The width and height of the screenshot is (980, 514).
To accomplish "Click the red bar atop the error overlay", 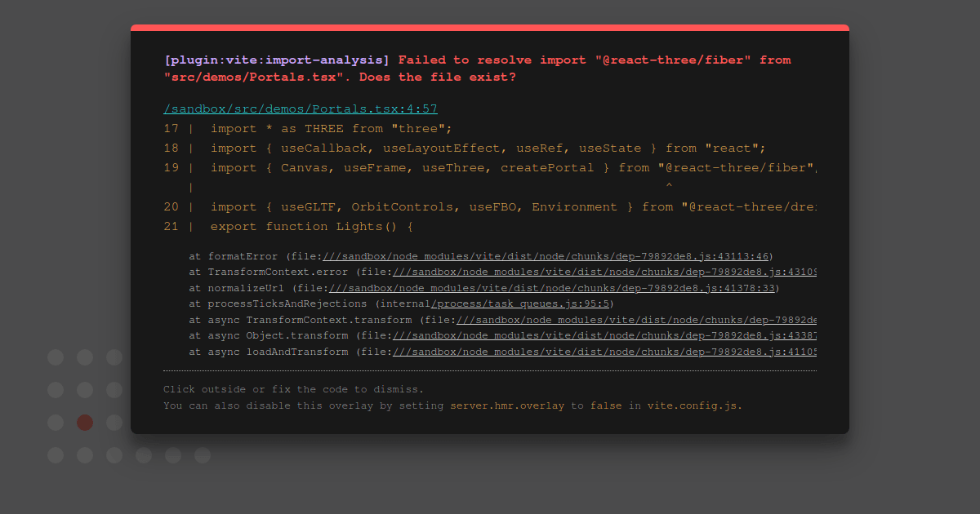I will [490, 29].
